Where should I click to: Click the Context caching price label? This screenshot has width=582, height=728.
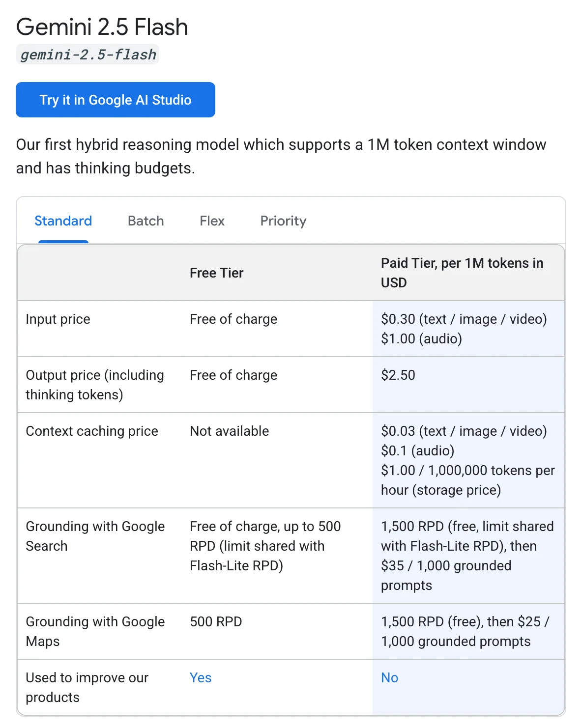(x=92, y=431)
